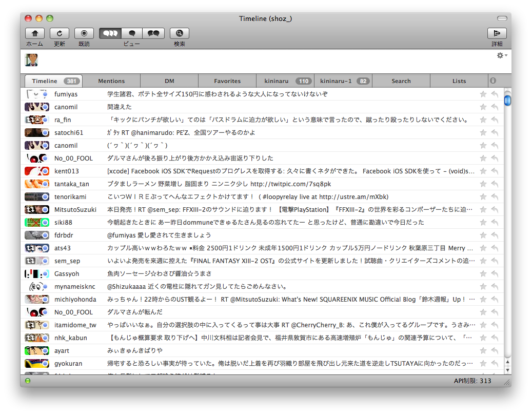Viewport: 532px width, 415px height.
Task: Reply to the fumiyas tweet
Action: point(495,94)
